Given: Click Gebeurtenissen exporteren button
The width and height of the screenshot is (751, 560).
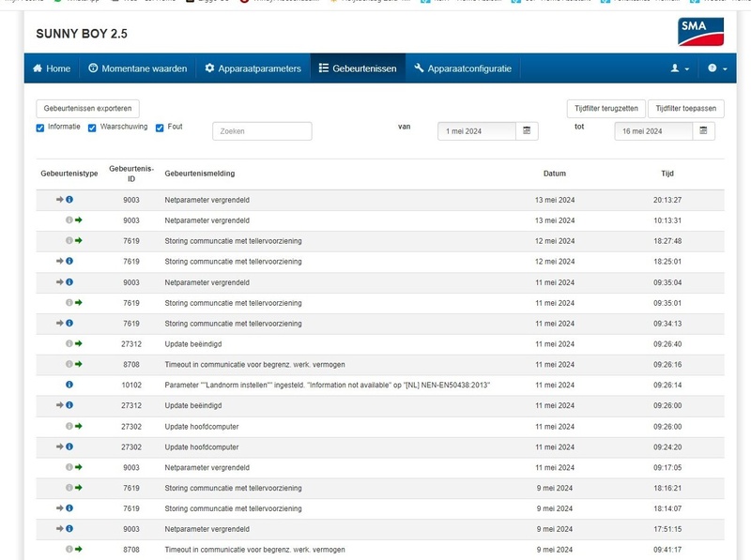Looking at the screenshot, I should [x=87, y=109].
